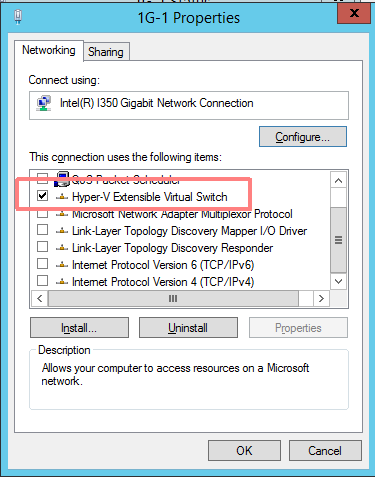Click the TCP/IPv4 protocol icon

click(x=62, y=282)
